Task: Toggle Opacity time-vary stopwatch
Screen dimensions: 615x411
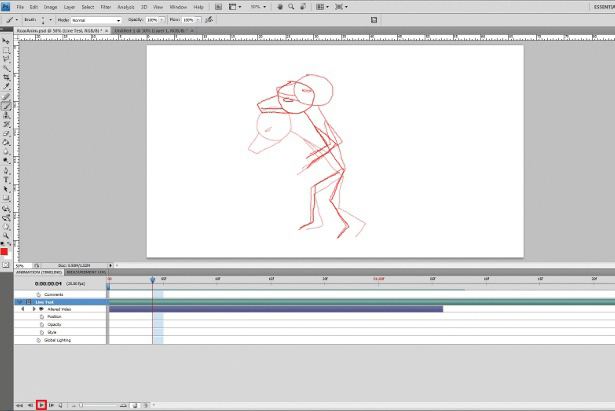Action: pyautogui.click(x=42, y=325)
